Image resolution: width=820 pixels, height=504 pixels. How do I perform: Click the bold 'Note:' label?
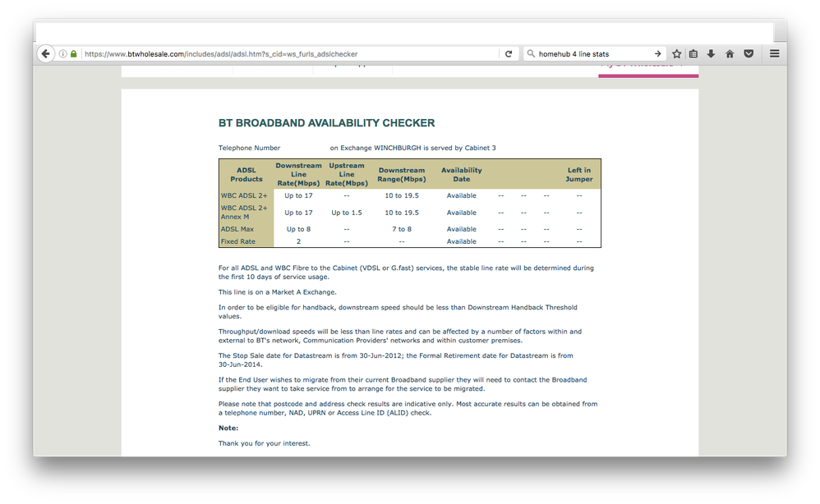coord(228,428)
